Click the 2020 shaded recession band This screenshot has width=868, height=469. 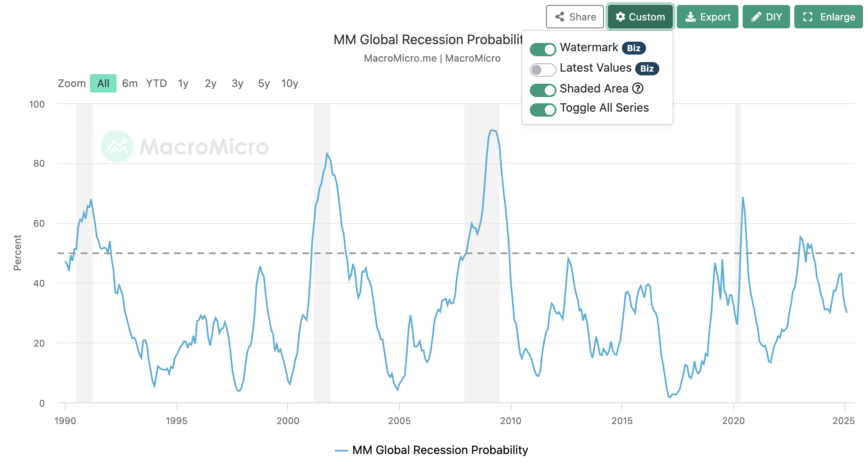pos(738,253)
